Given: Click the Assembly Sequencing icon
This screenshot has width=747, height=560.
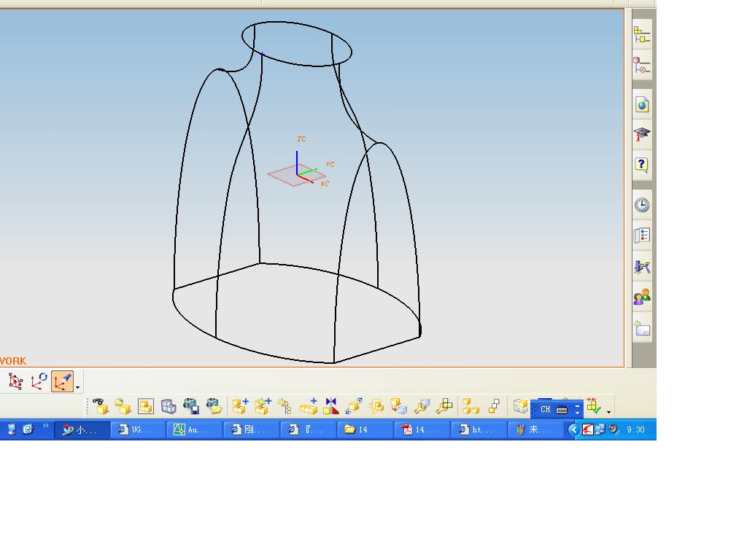Looking at the screenshot, I should point(494,406).
